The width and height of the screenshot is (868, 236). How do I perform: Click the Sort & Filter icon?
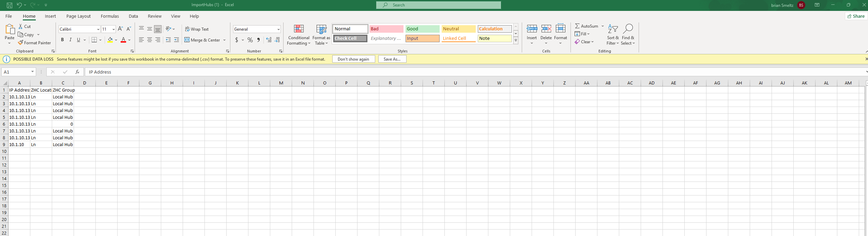[613, 29]
